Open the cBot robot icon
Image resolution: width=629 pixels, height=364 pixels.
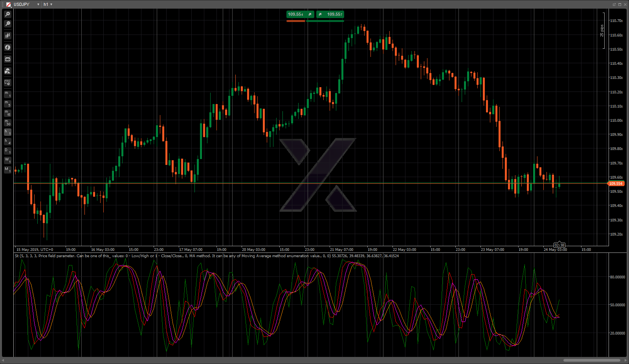[7, 59]
